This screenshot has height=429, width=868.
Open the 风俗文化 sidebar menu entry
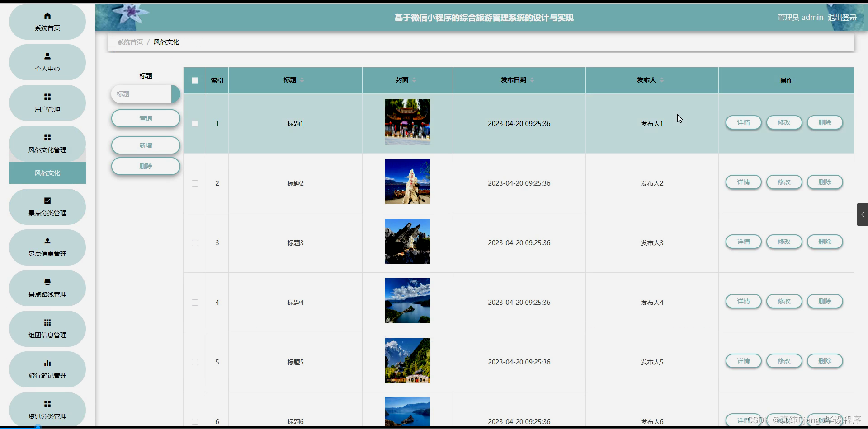coord(47,173)
